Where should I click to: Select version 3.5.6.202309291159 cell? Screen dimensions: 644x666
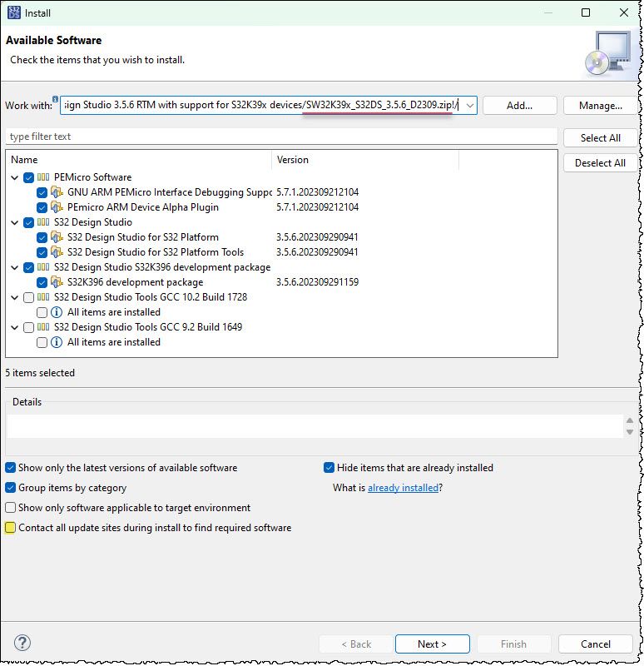318,282
